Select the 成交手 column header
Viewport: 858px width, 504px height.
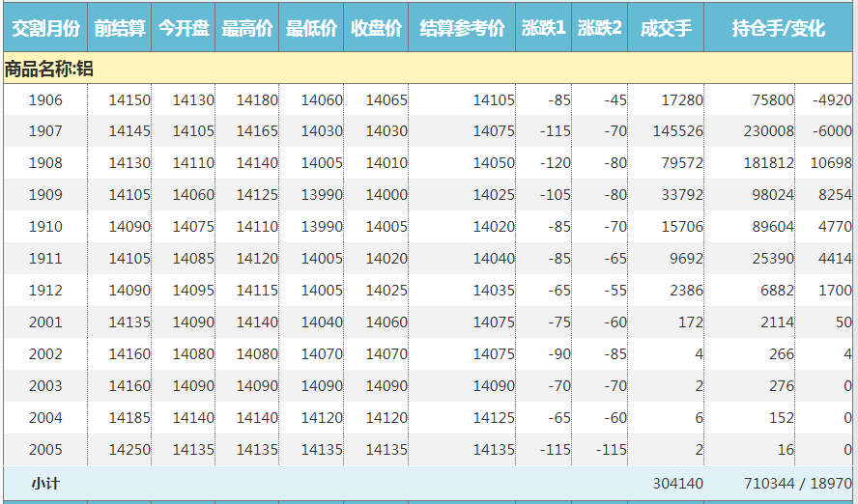tap(666, 29)
